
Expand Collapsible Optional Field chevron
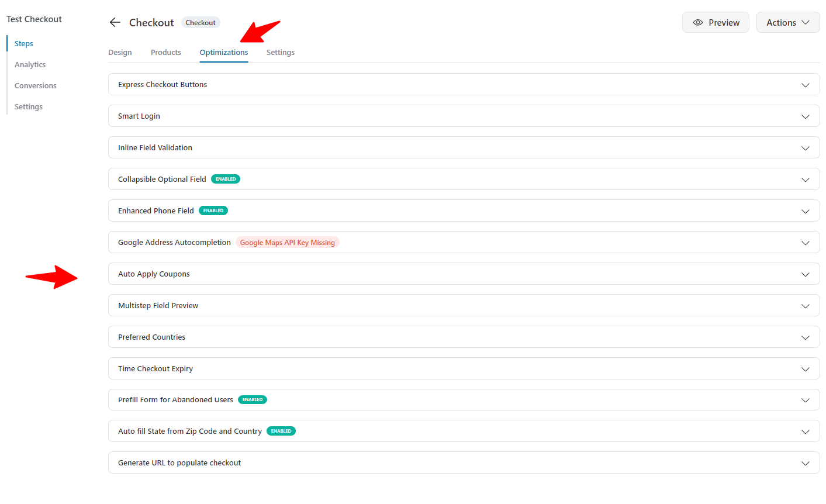[806, 179]
